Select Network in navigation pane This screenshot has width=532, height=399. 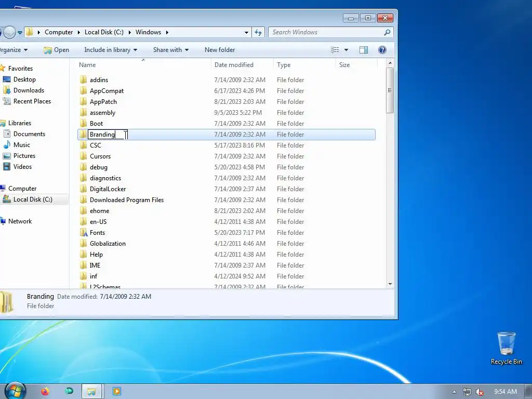[20, 221]
